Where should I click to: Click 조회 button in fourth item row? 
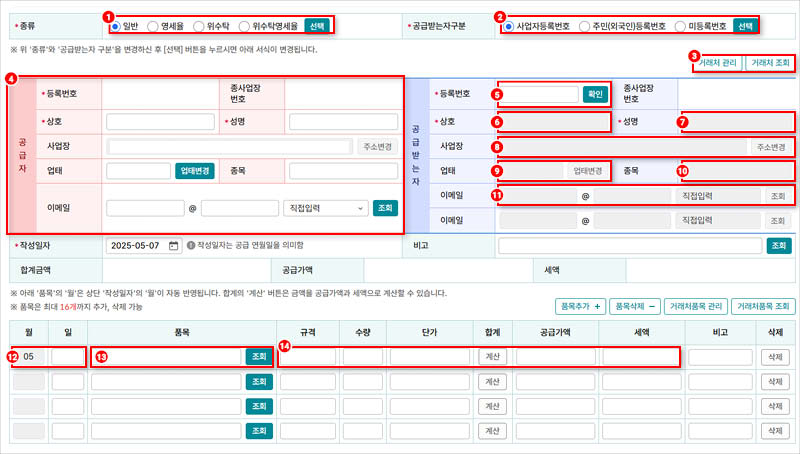point(259,431)
